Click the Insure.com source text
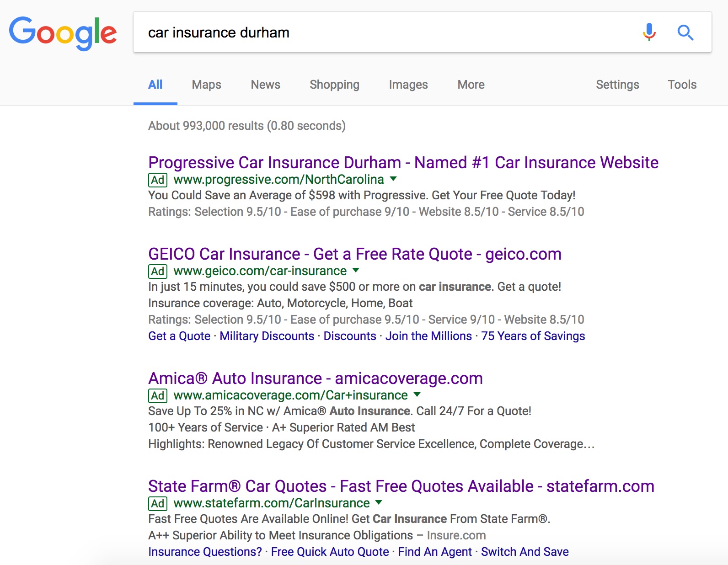 coord(456,535)
